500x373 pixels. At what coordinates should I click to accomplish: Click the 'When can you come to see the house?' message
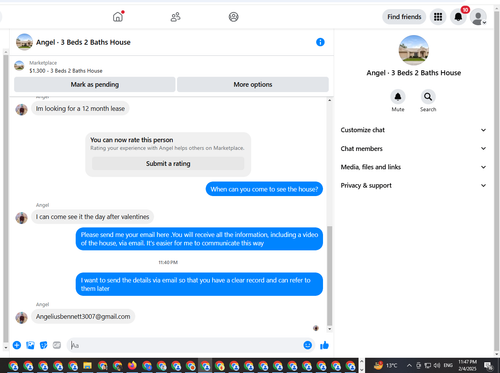point(264,189)
